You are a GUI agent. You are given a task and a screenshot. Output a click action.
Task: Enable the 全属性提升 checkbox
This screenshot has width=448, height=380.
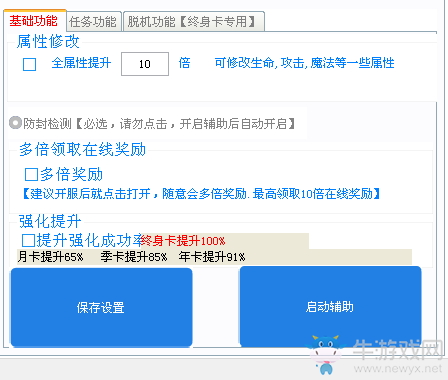point(30,64)
